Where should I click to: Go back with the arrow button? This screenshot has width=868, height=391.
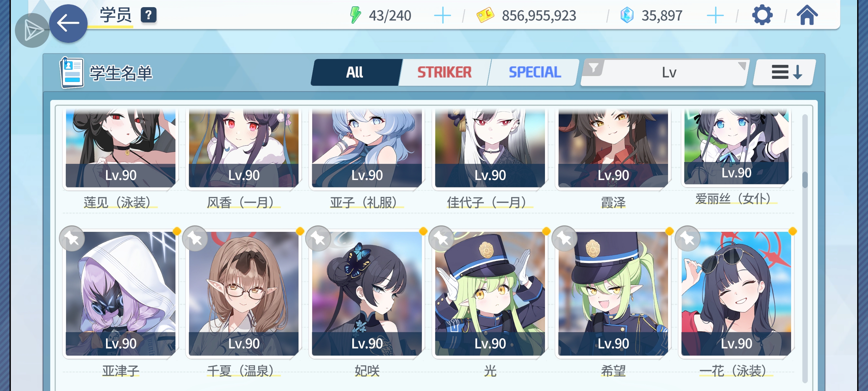click(68, 23)
